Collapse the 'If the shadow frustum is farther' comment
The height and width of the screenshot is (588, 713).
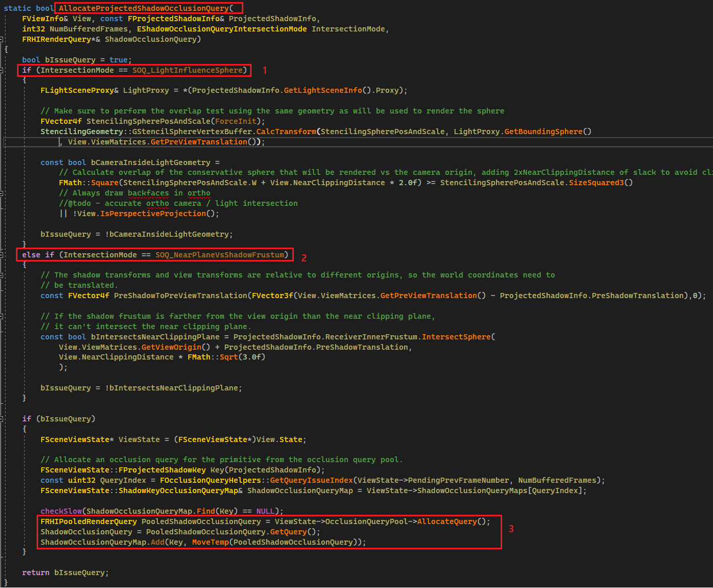2,316
